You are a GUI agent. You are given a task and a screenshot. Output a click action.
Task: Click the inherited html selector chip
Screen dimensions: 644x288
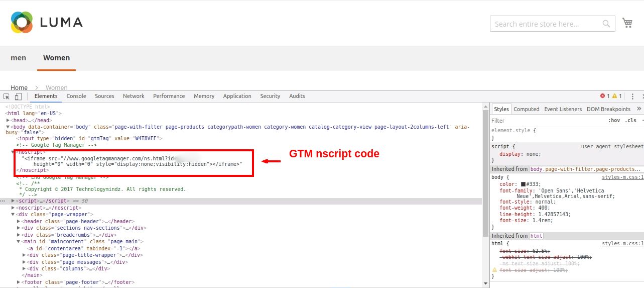click(x=537, y=236)
